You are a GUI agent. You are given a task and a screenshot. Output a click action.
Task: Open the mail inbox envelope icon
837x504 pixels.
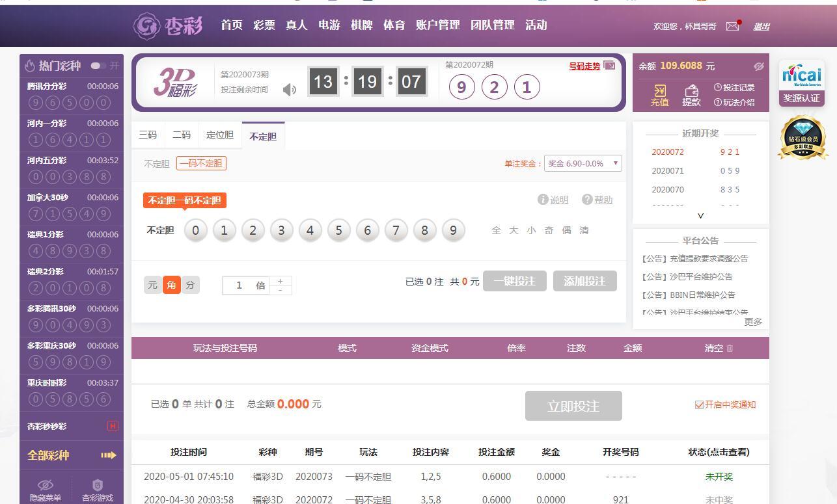pyautogui.click(x=733, y=26)
